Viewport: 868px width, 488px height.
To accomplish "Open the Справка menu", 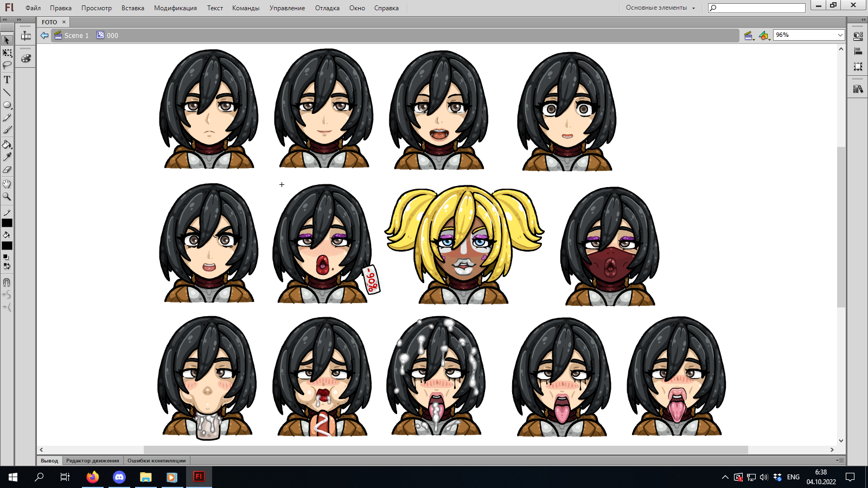I will (x=386, y=8).
